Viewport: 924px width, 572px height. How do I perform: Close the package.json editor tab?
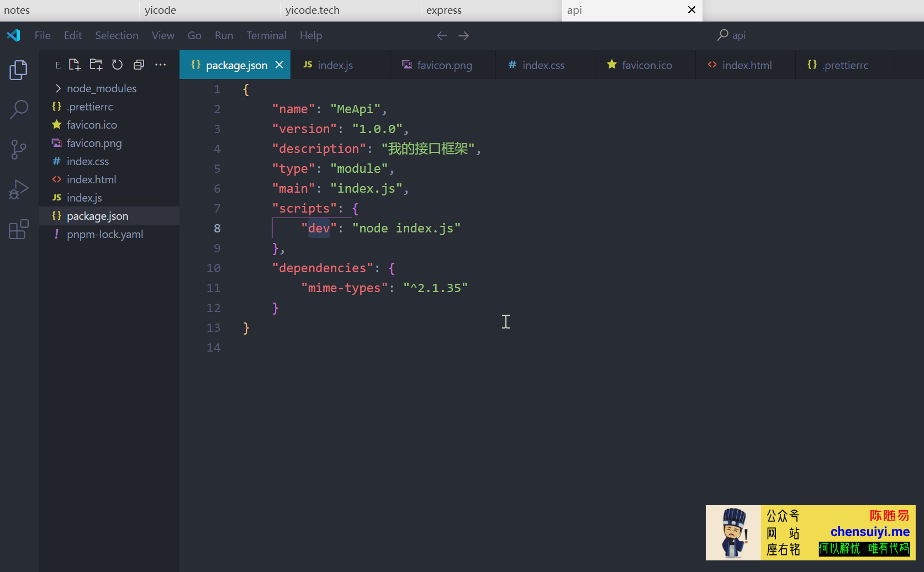(279, 65)
